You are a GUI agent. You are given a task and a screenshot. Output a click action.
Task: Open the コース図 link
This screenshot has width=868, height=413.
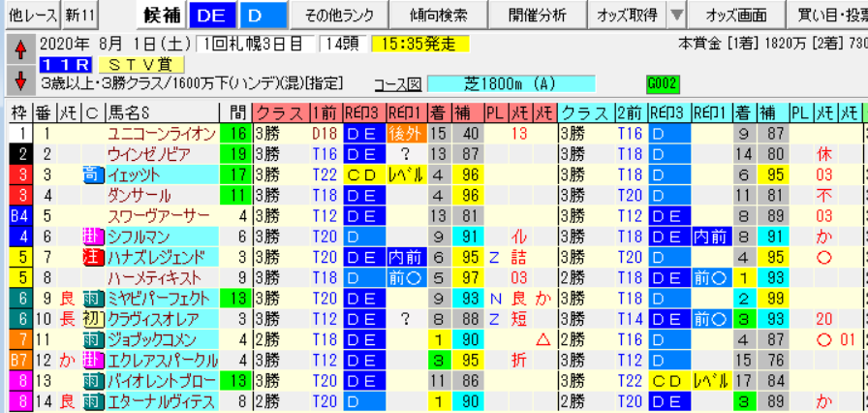coord(397,84)
